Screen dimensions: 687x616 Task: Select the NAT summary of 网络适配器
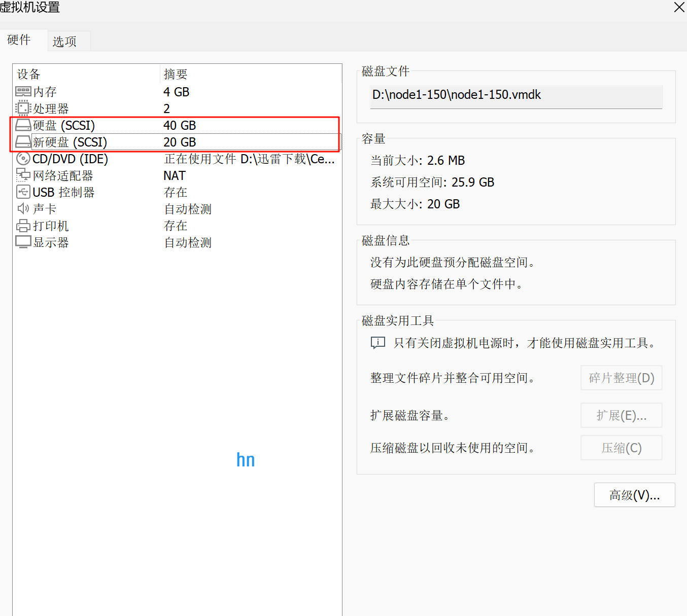(174, 175)
